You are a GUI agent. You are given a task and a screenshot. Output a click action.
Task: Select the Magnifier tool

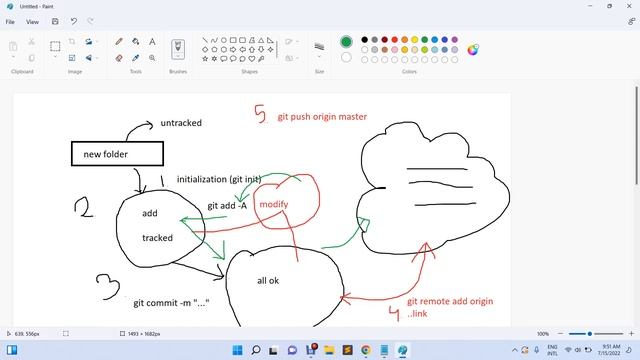[x=152, y=58]
